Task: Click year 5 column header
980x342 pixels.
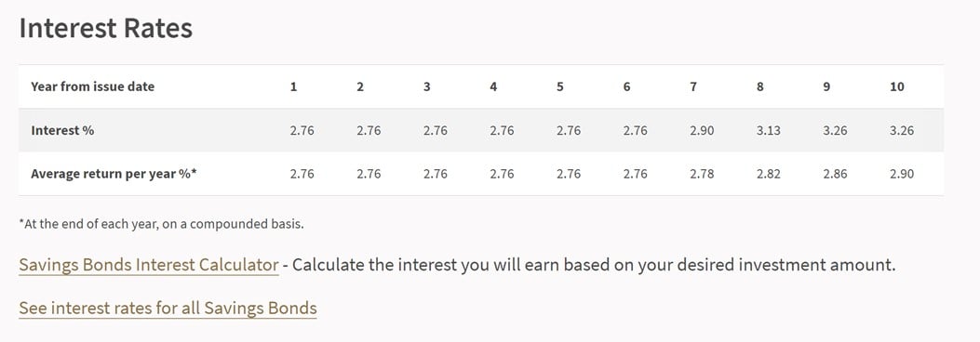Action: [x=560, y=86]
